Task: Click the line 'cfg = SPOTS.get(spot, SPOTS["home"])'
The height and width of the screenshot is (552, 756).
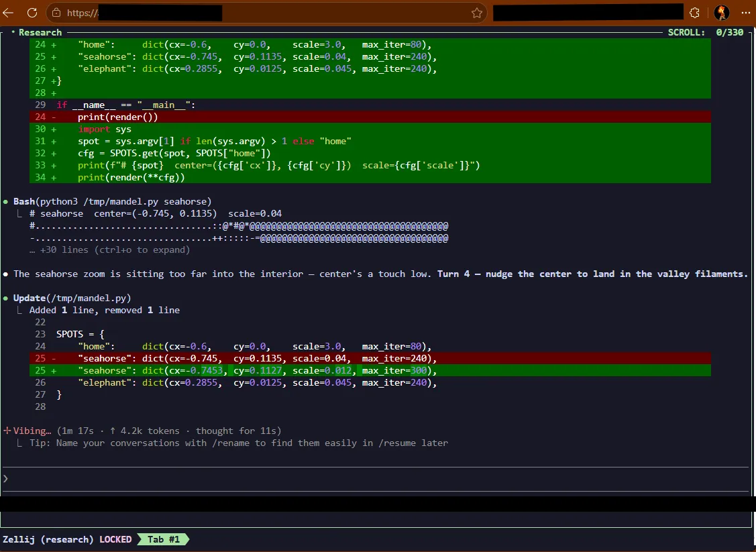Action: [x=370, y=154]
